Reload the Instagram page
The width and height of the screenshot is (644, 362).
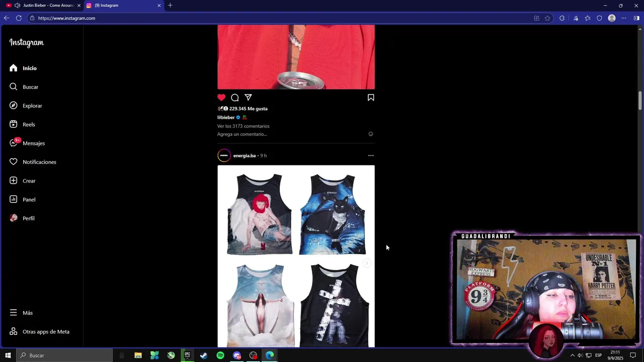pos(19,18)
